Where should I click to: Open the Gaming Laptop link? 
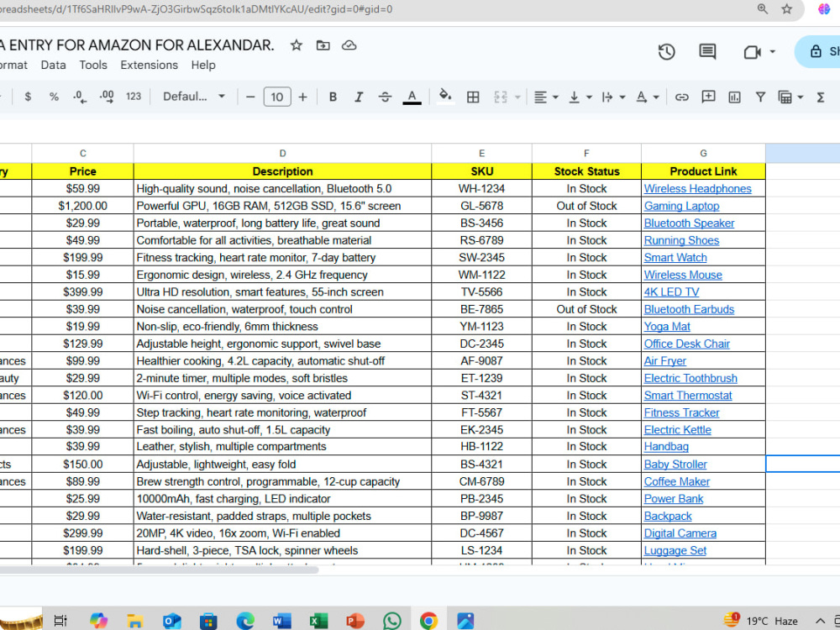coord(681,206)
